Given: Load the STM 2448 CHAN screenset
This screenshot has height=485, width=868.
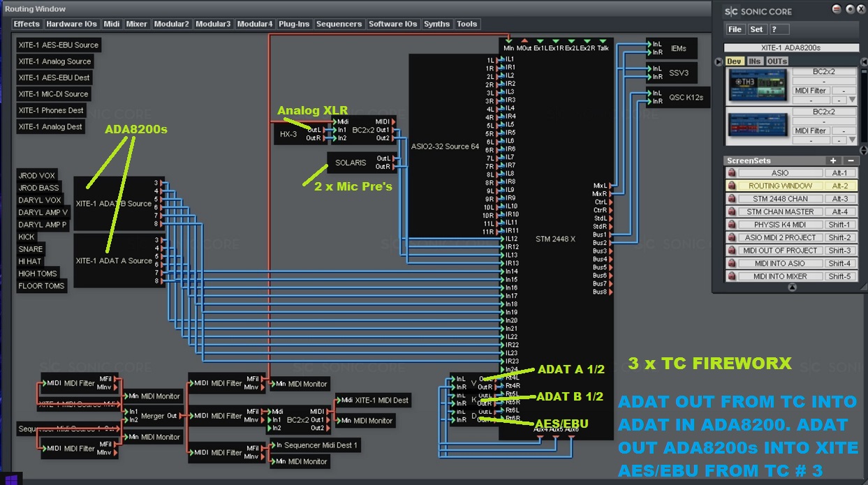Looking at the screenshot, I should point(780,199).
